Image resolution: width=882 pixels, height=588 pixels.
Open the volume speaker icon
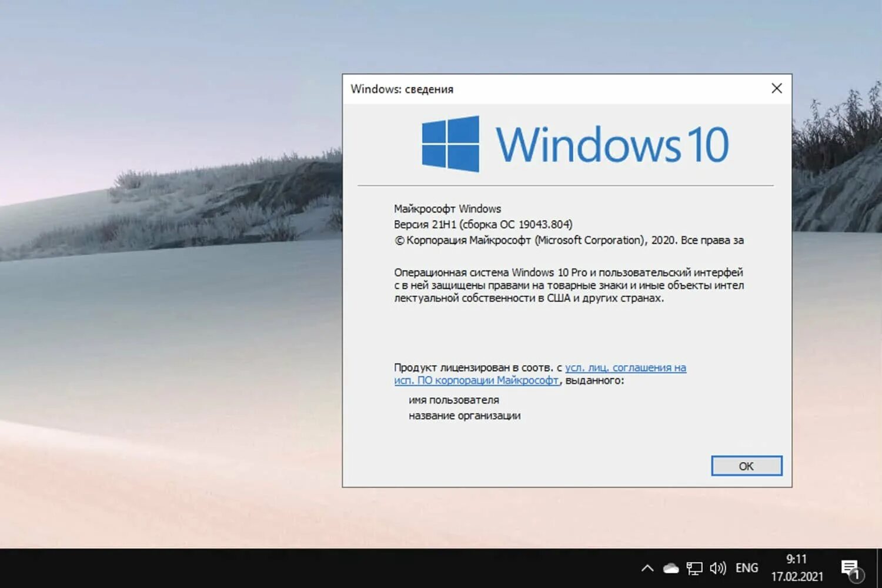click(x=718, y=568)
